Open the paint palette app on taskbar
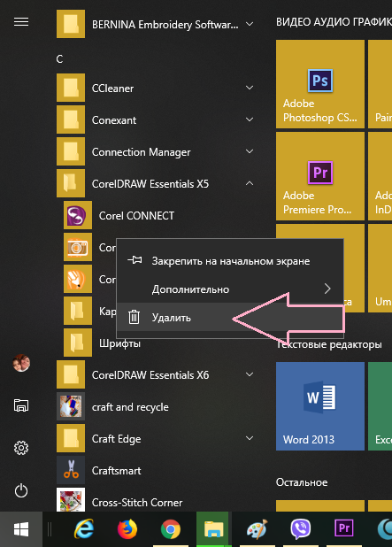 tap(257, 529)
